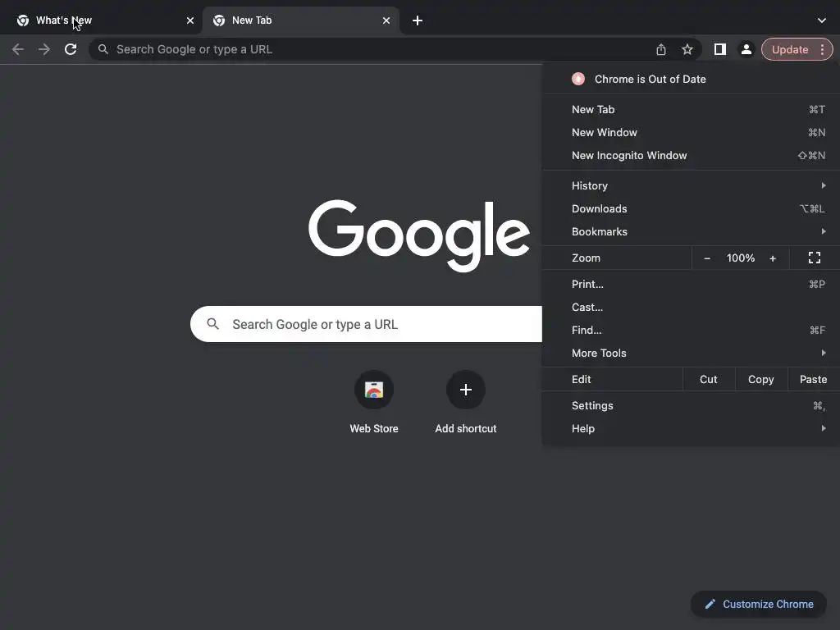Expand the Bookmarks submenu
Viewport: 840px width, 630px height.
click(691, 232)
